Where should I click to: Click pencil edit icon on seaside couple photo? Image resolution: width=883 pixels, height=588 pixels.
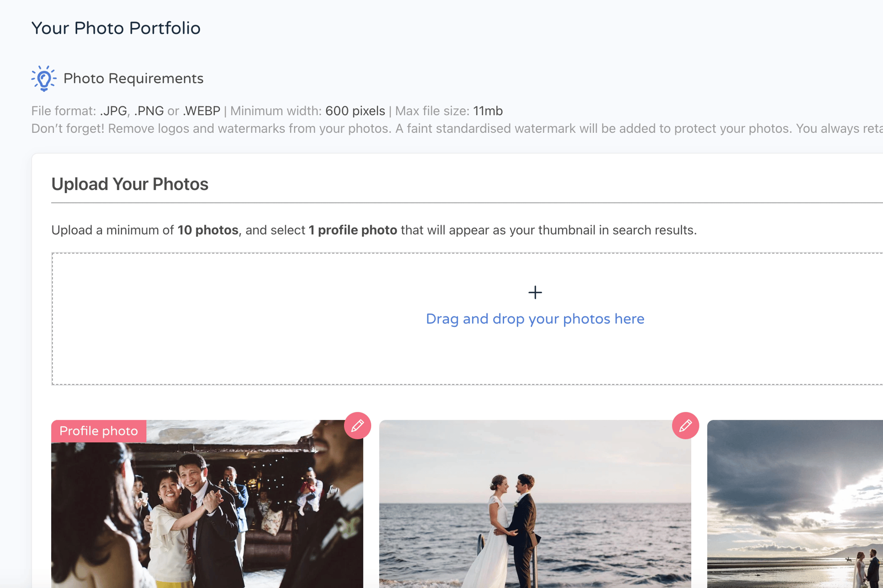point(685,426)
